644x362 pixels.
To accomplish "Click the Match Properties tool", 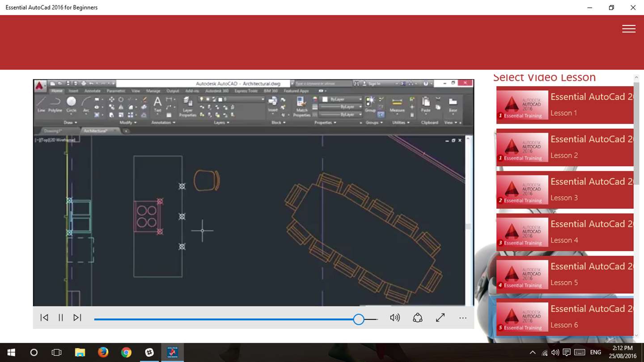I will coord(302,106).
